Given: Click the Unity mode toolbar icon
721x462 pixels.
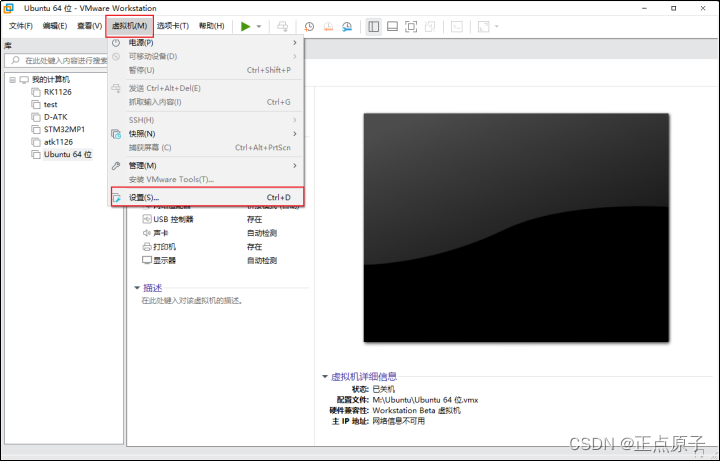Looking at the screenshot, I should coord(430,27).
